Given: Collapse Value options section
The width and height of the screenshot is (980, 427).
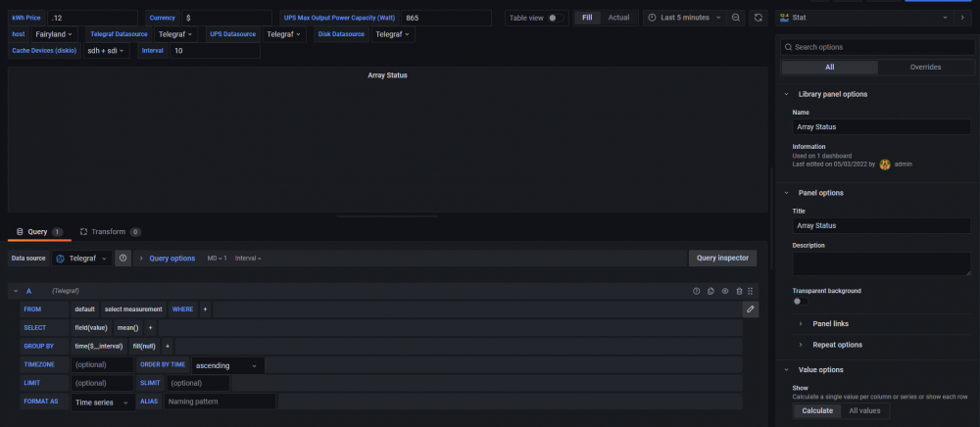Looking at the screenshot, I should [786, 369].
